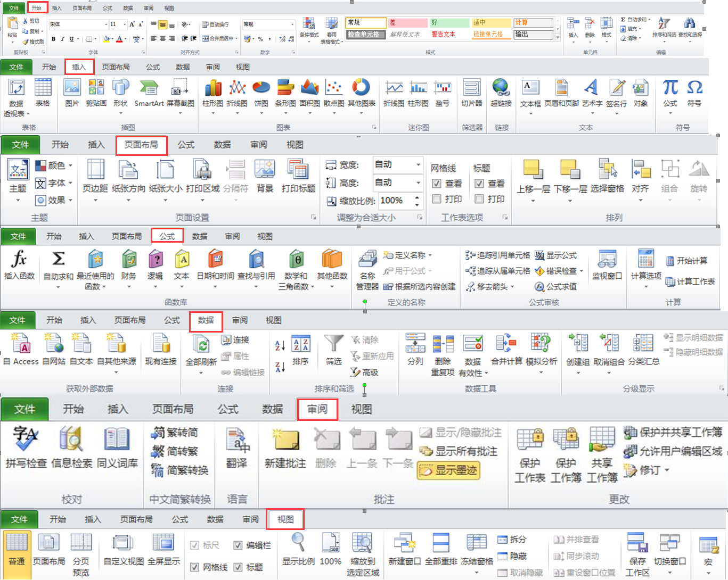Expand the 定义名称 dropdown arrow
The image size is (728, 580).
point(430,255)
